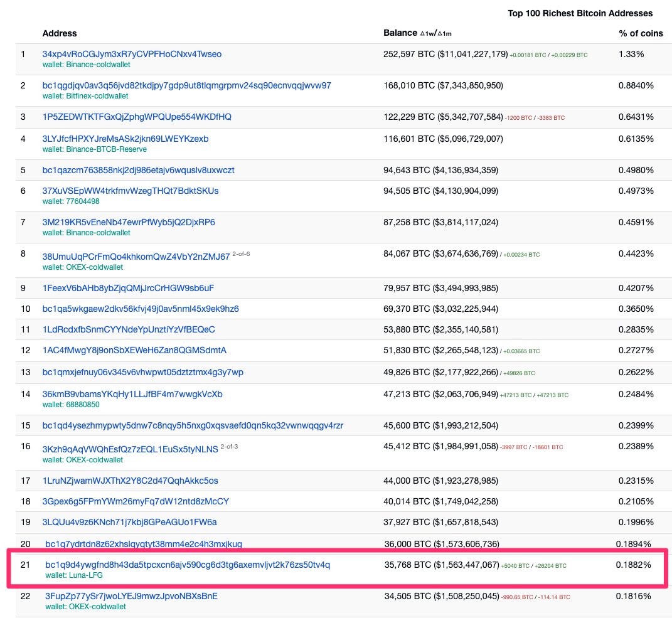Open the bc1qgdjqv0av3q56jvd82tkdjpy7 address in row 2
This screenshot has height=623, width=672.
[187, 86]
